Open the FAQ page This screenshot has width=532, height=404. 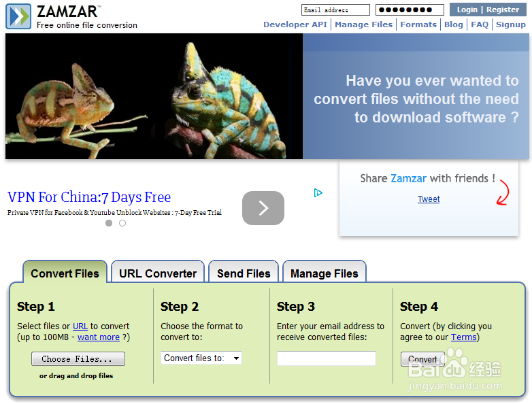[x=480, y=24]
